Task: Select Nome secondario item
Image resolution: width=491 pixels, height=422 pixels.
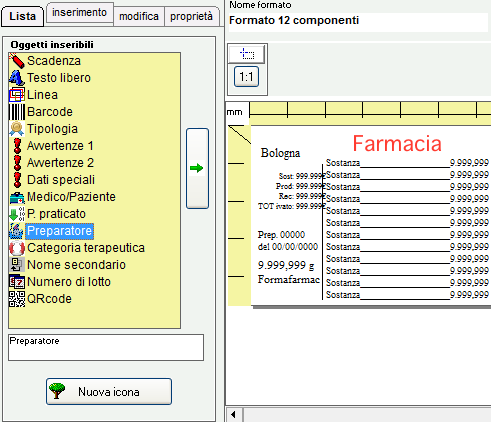Action: (76, 265)
